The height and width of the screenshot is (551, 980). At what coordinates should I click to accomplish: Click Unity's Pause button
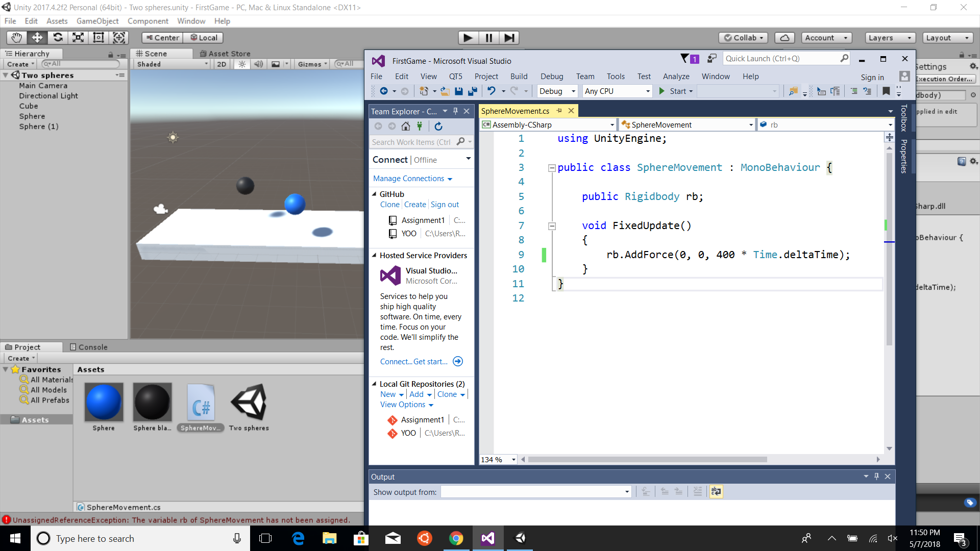pos(488,38)
